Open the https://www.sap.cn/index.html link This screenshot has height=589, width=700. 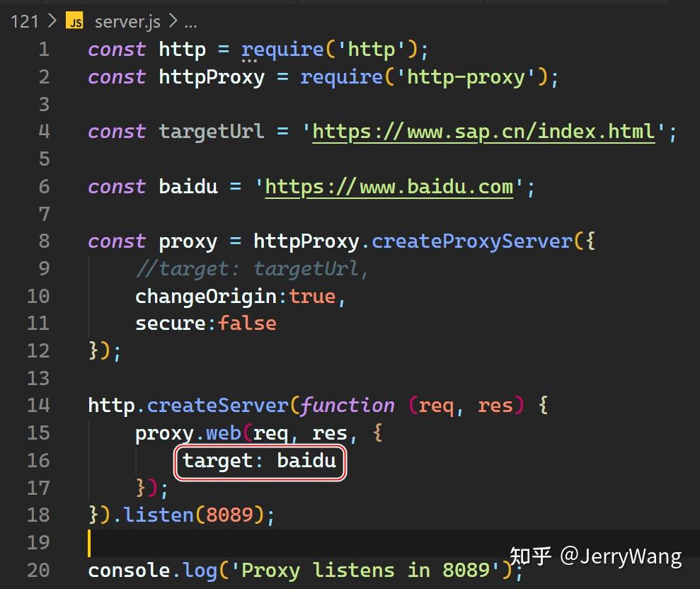click(483, 132)
